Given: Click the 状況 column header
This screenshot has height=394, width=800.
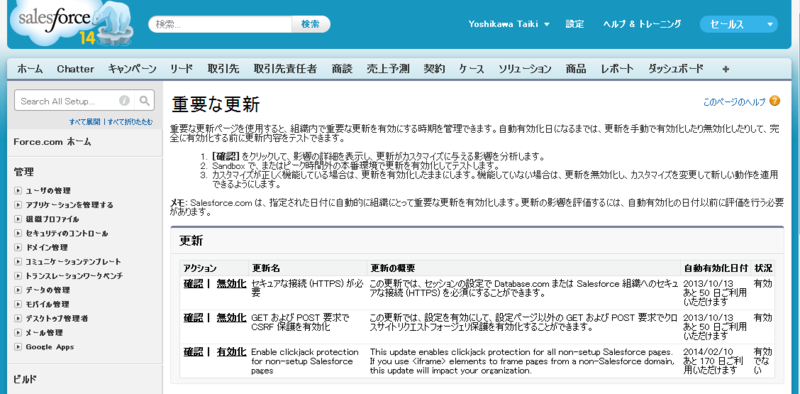Looking at the screenshot, I should (x=763, y=268).
